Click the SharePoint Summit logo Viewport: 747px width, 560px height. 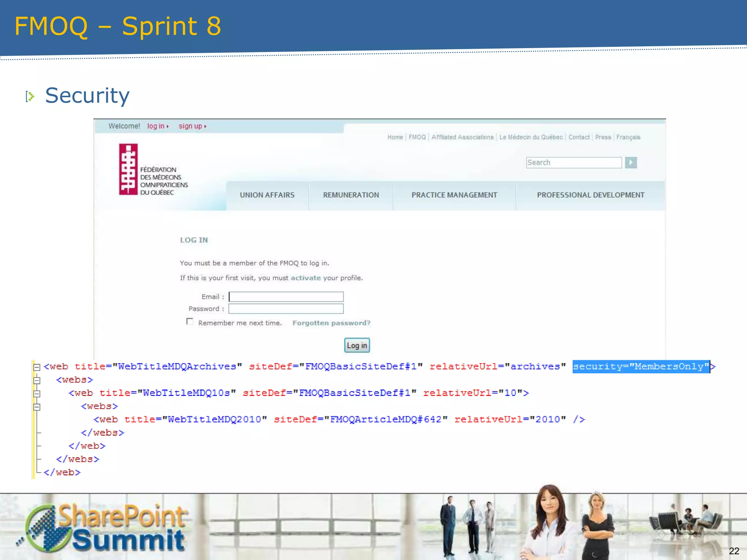pyautogui.click(x=102, y=528)
